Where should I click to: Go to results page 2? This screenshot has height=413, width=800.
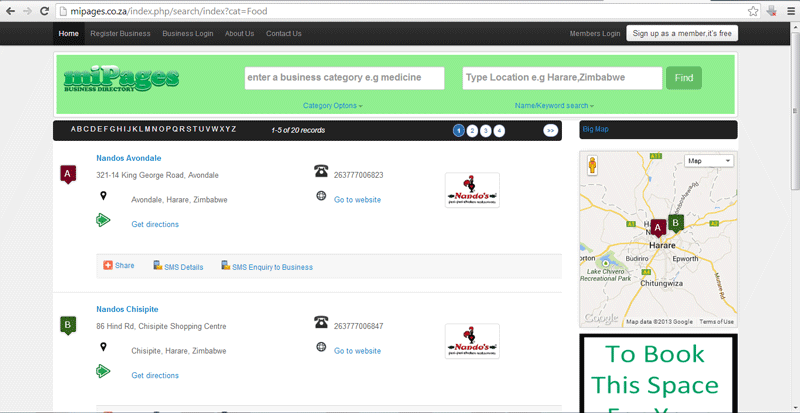pos(472,131)
